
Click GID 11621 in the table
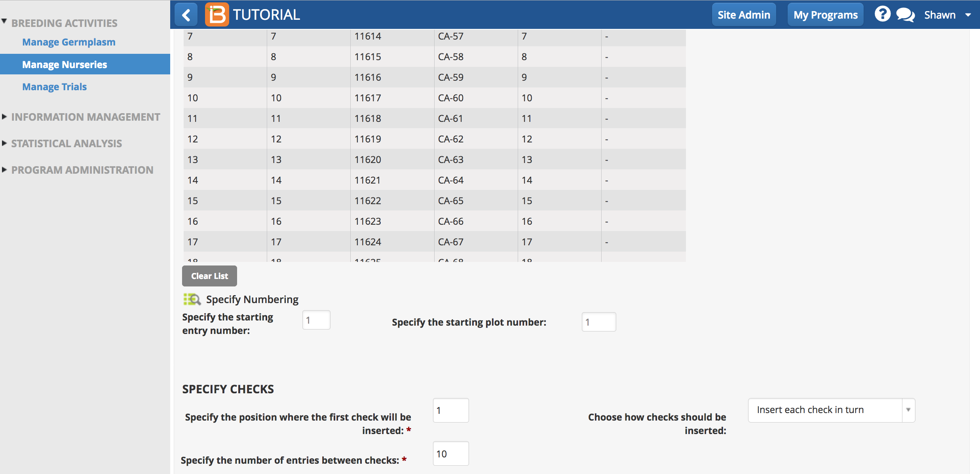tap(368, 180)
